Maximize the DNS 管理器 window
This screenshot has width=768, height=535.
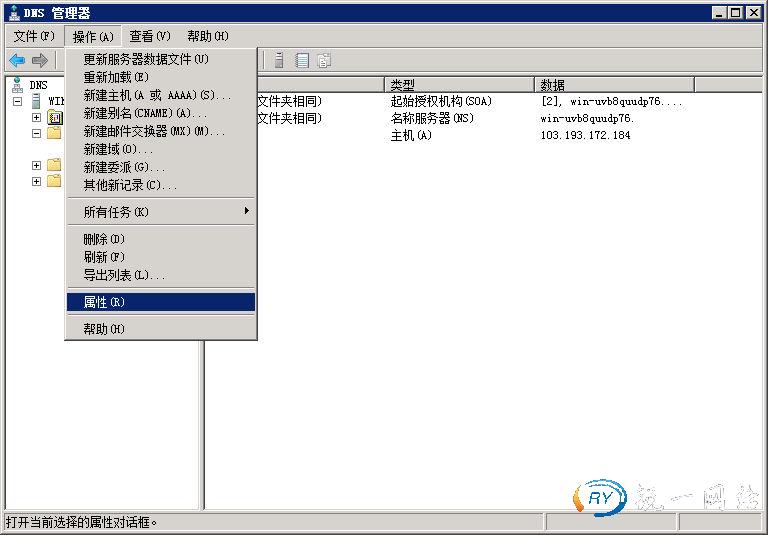(736, 13)
